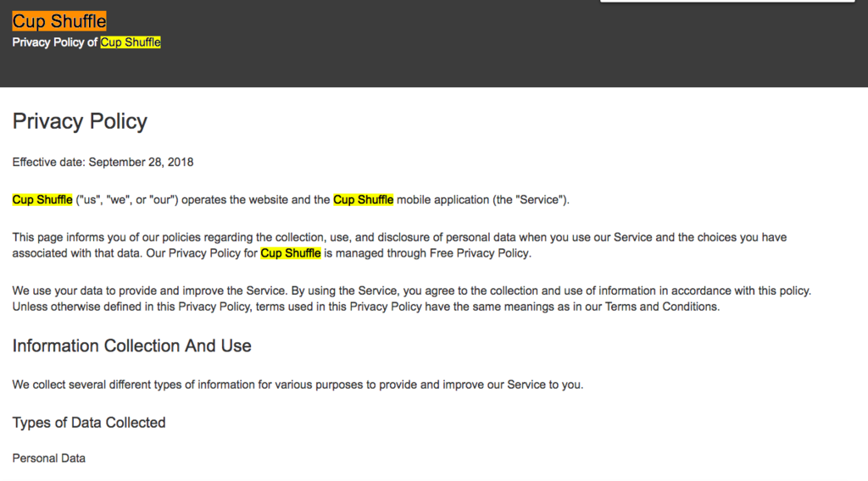Click the paragraph beginning 'This page informs you'

[x=399, y=245]
